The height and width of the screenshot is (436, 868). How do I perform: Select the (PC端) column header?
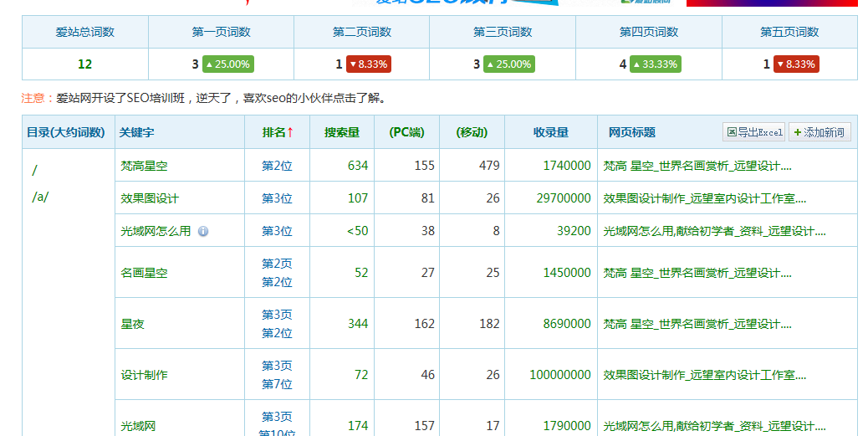pos(406,132)
